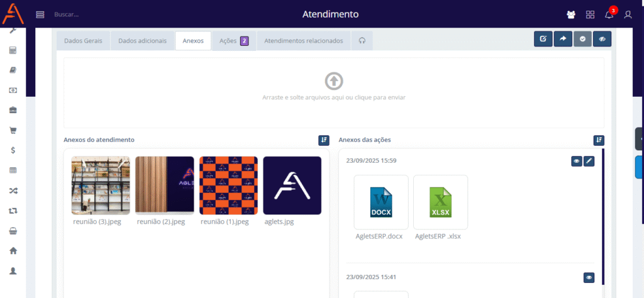Switch to the Dados Gerais tab

(x=84, y=41)
